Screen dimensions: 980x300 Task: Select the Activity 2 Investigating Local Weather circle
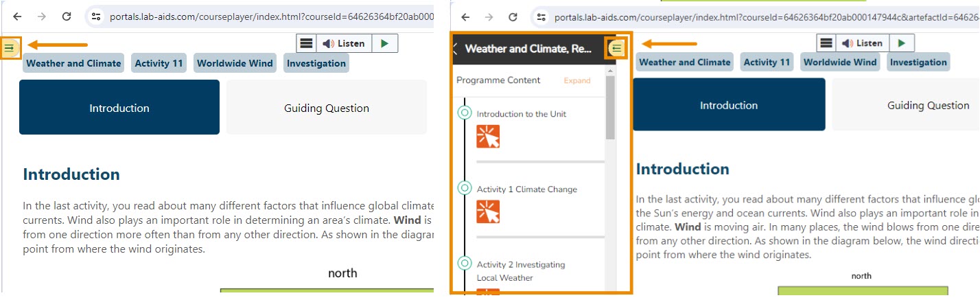click(x=465, y=263)
